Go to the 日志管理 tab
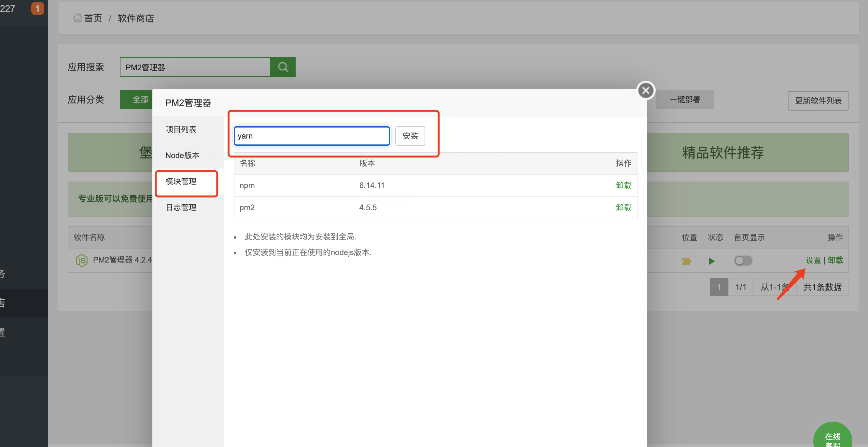 [181, 207]
